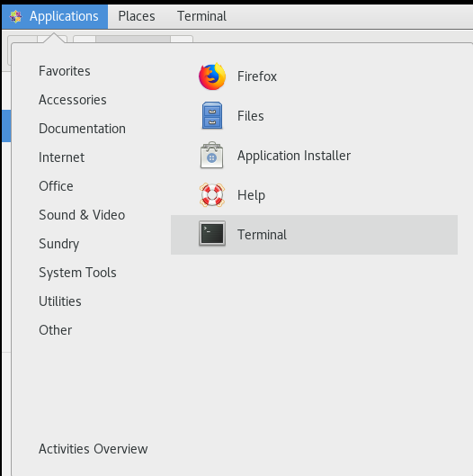The height and width of the screenshot is (476, 473).
Task: Open the Files cabinet icon
Action: (x=212, y=116)
